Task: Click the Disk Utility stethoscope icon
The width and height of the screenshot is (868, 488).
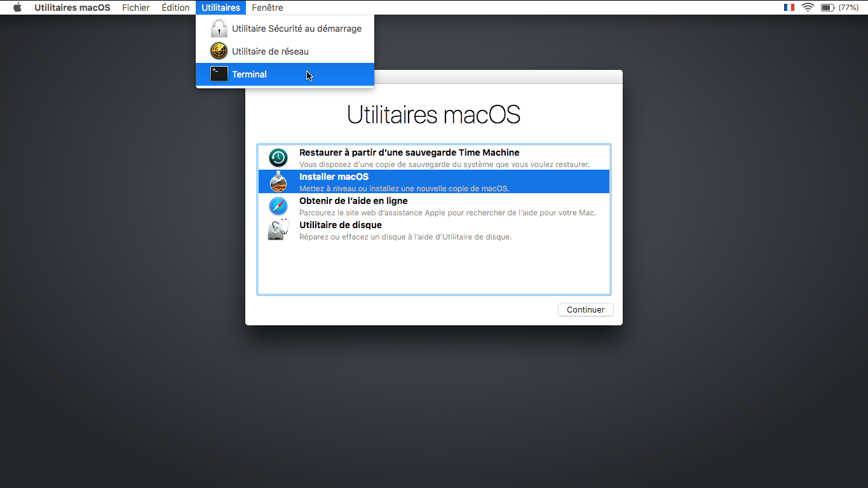Action: coord(278,230)
